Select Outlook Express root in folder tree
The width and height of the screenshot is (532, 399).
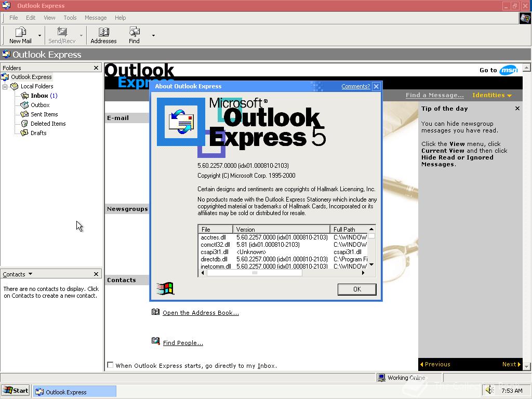pyautogui.click(x=31, y=77)
